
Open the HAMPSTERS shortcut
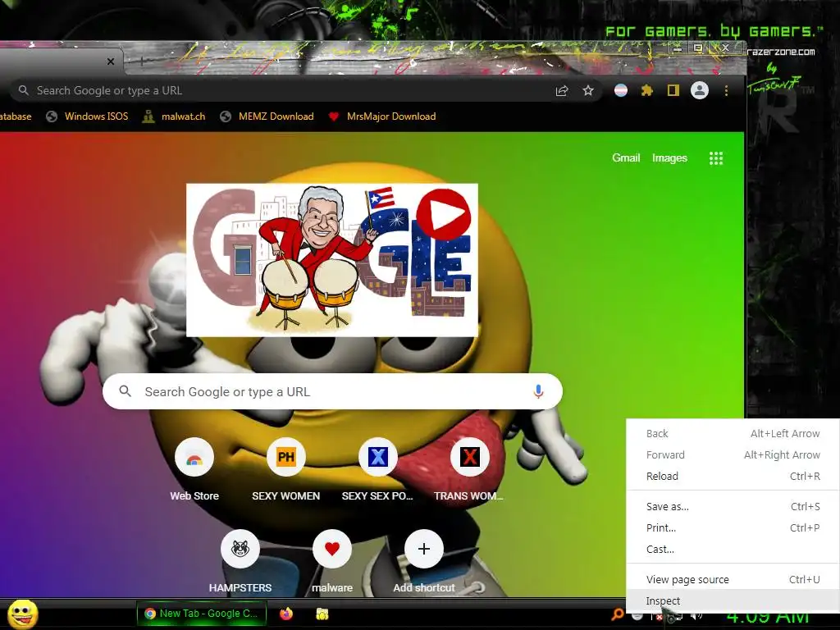pos(240,549)
